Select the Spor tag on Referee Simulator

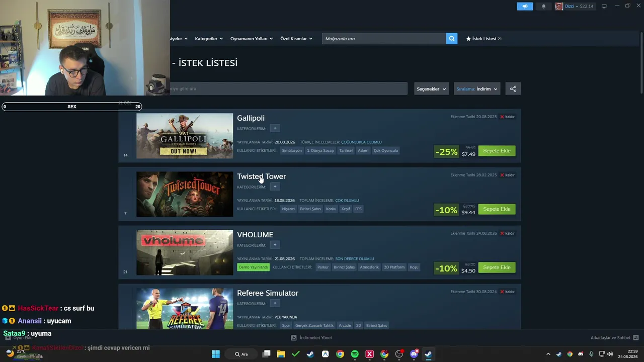point(286,325)
